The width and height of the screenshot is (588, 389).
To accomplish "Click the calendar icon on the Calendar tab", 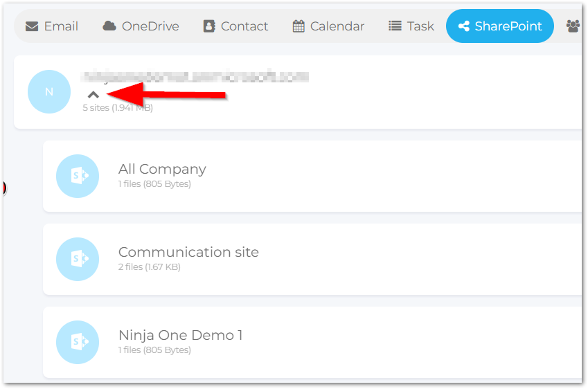I will 299,26.
